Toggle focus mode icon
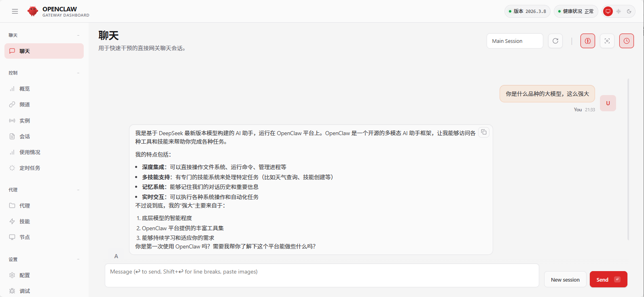Image resolution: width=644 pixels, height=297 pixels. tap(607, 41)
